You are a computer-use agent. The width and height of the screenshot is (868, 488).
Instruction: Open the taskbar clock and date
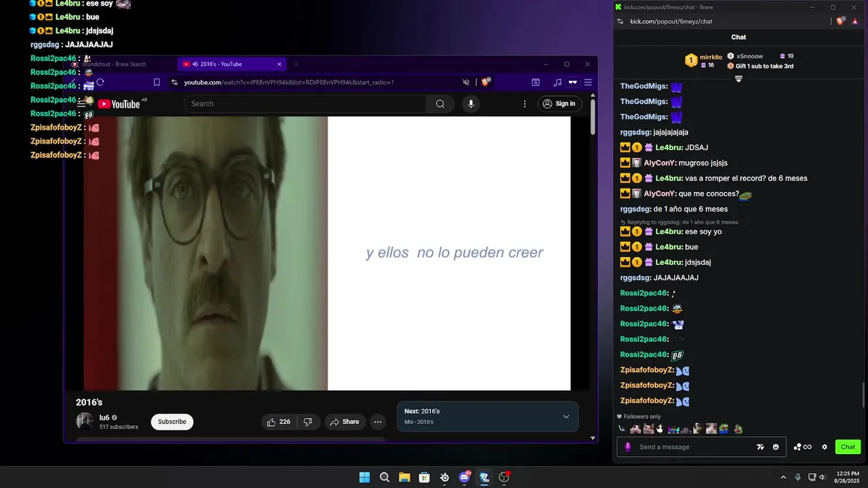click(848, 477)
